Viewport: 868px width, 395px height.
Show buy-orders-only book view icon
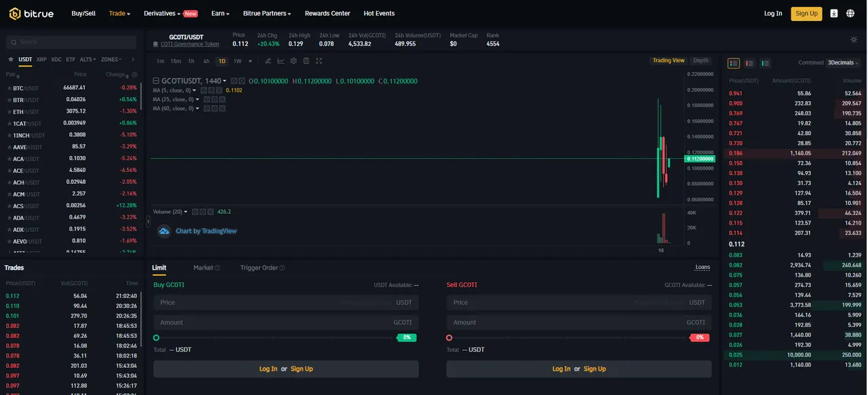[x=765, y=63]
